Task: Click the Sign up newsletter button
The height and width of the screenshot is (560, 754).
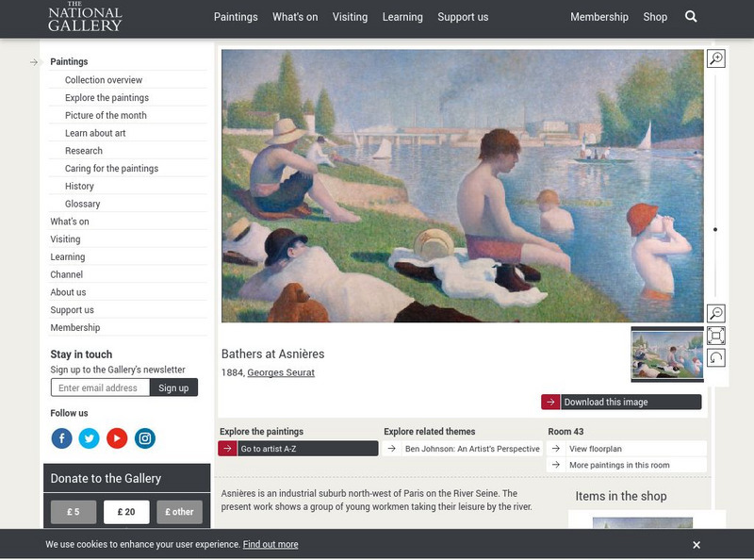Action: tap(173, 387)
